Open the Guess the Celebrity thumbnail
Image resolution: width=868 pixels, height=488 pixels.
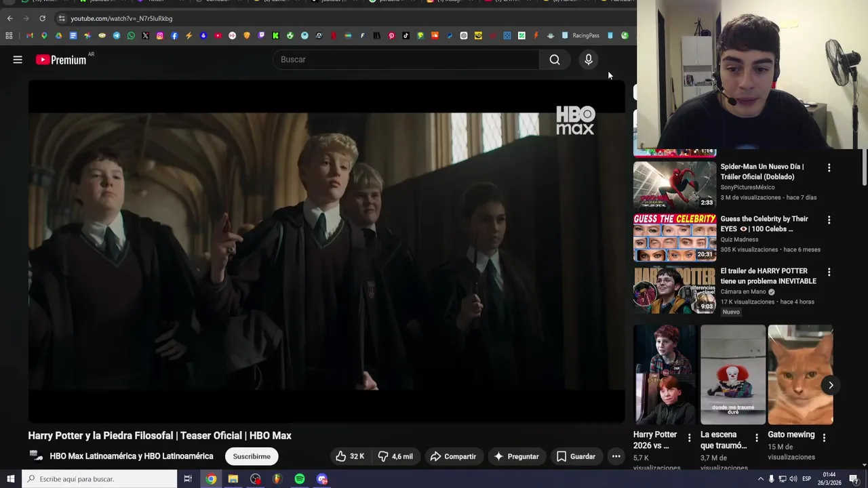point(675,237)
